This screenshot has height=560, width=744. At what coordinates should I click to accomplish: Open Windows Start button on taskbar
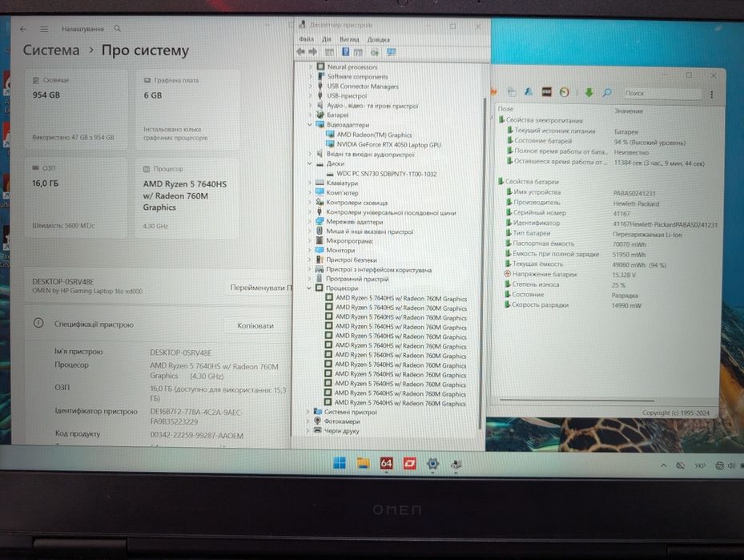[x=340, y=463]
